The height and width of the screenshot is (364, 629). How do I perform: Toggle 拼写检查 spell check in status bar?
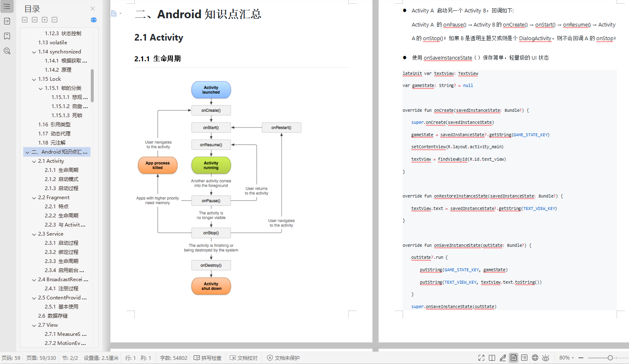[x=208, y=358]
